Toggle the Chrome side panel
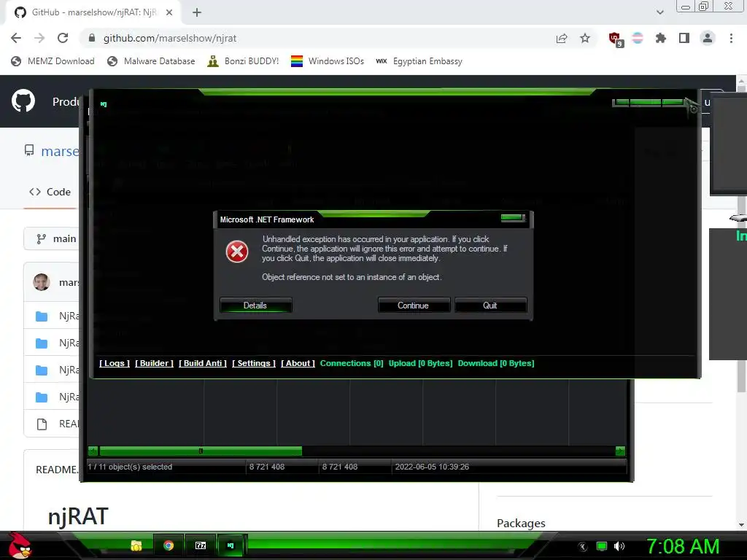Image resolution: width=747 pixels, height=560 pixels. 684,38
